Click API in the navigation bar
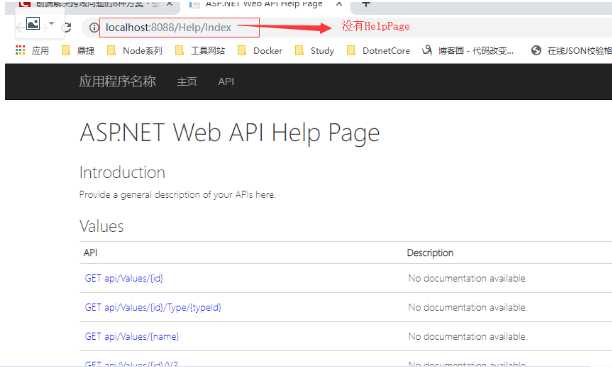The image size is (612, 367). click(226, 82)
